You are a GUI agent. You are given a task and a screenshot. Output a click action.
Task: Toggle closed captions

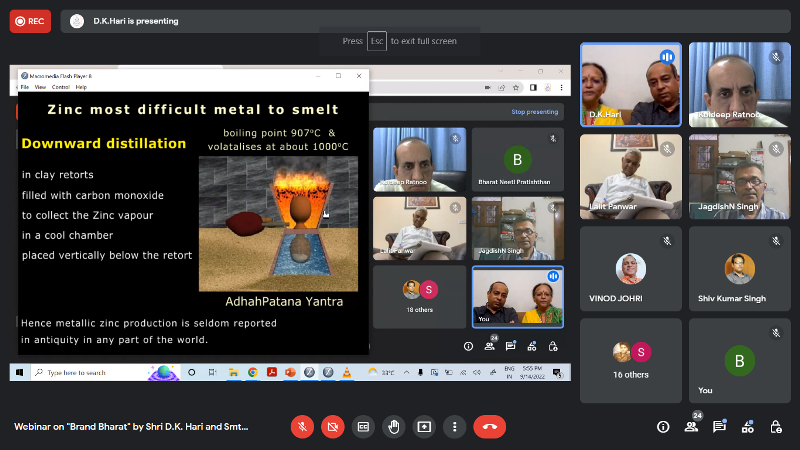coord(364,426)
